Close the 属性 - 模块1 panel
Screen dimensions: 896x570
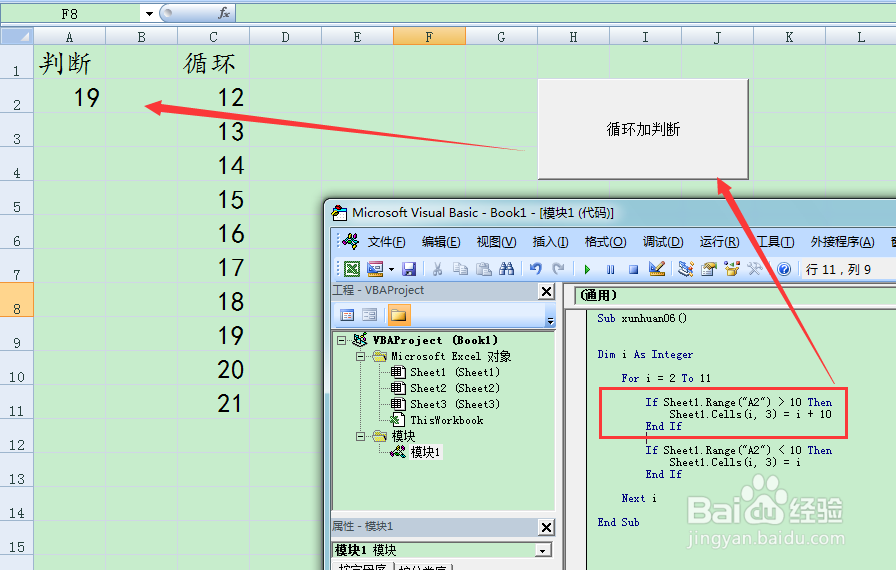pyautogui.click(x=546, y=527)
